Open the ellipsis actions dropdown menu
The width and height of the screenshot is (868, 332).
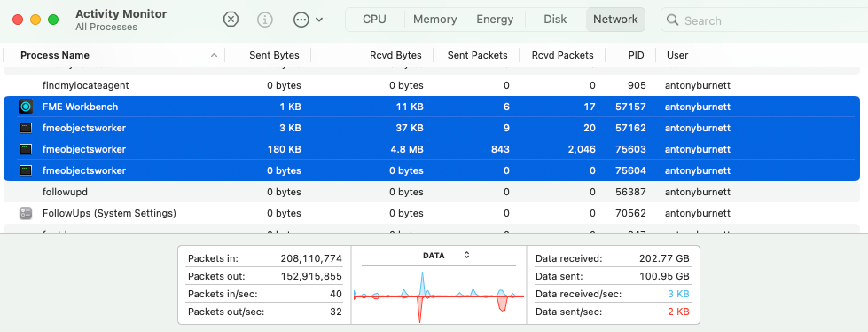click(x=308, y=20)
